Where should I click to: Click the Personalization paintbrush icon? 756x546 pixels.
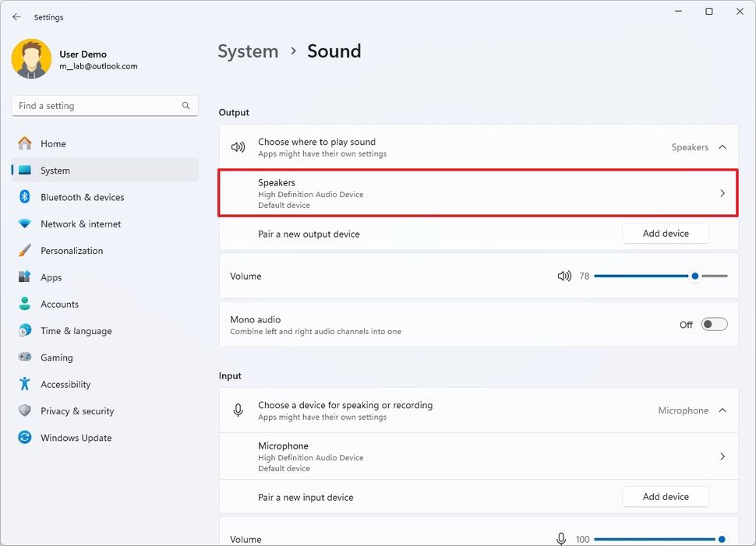[24, 250]
